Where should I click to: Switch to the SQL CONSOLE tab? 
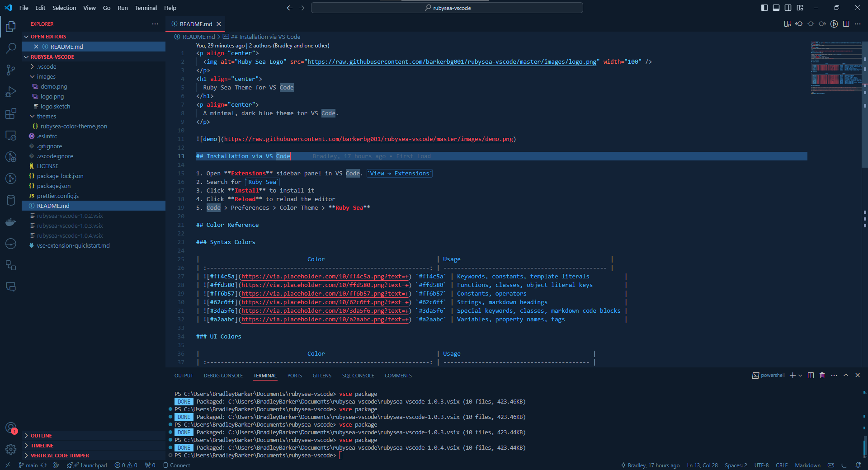point(358,376)
